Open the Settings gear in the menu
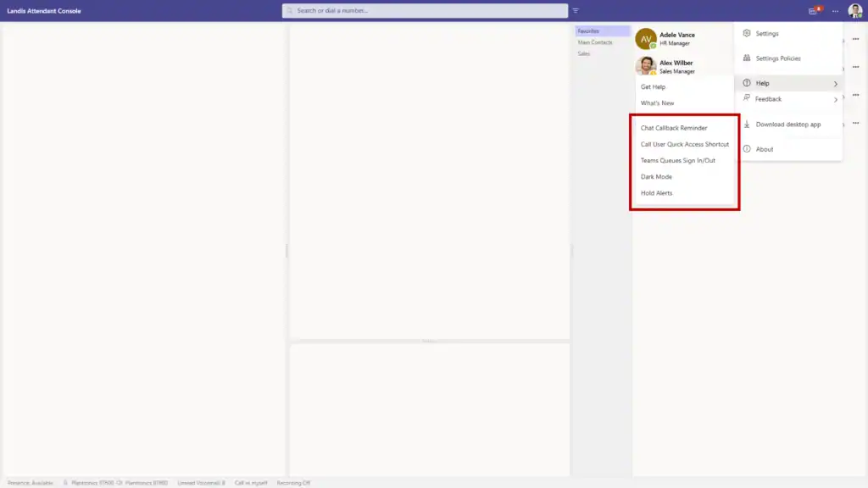Screen dimensions: 868x488 click(746, 33)
